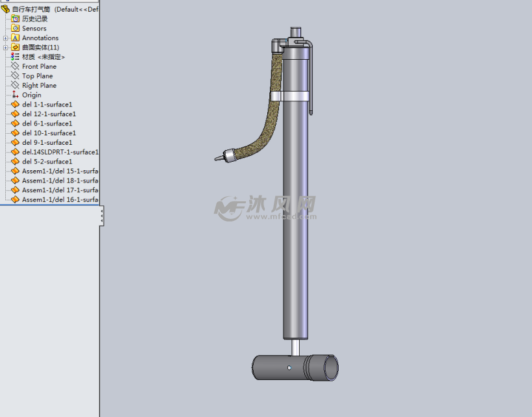This screenshot has height=417, width=532.
Task: Click the Right Plane icon
Action: pyautogui.click(x=16, y=85)
